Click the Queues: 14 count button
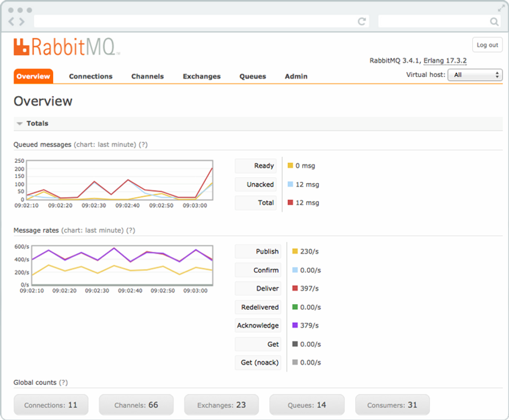The height and width of the screenshot is (420, 509). coord(307,405)
